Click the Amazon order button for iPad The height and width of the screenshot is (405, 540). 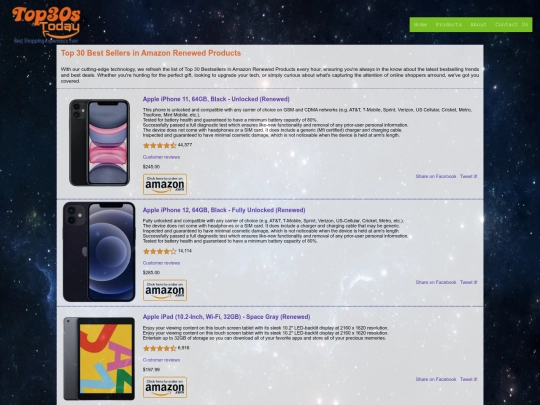pos(165,387)
